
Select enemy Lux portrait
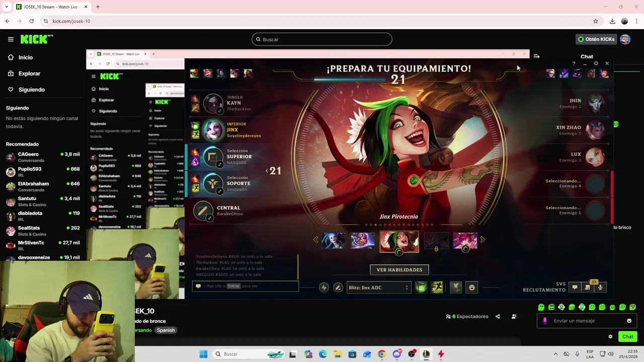pos(595,157)
